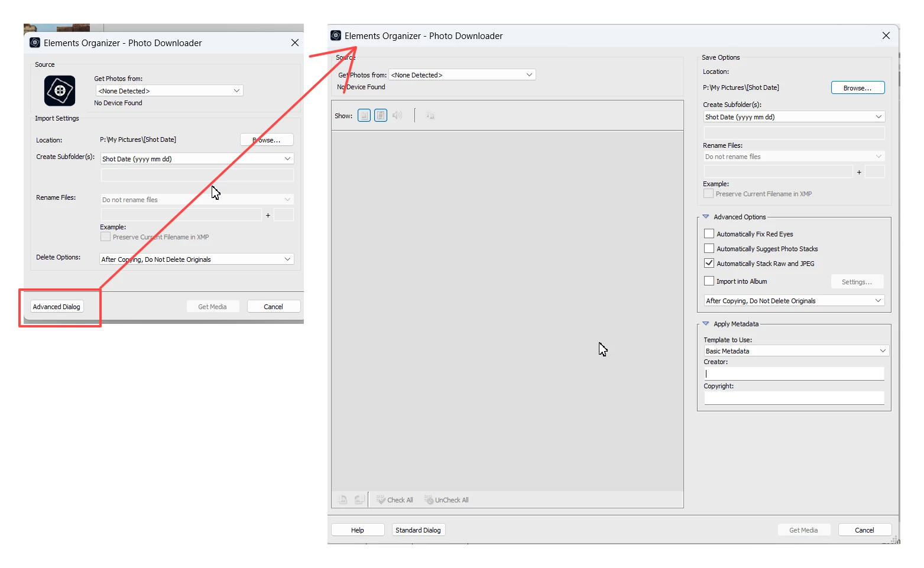This screenshot has width=924, height=568.
Task: Click custom subfolder name field in advanced dialog
Action: [794, 133]
